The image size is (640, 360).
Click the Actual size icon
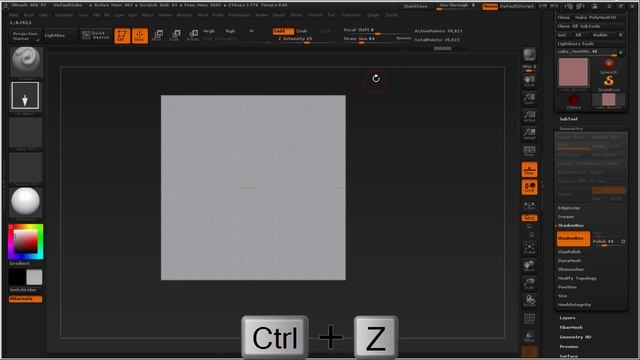[x=529, y=116]
